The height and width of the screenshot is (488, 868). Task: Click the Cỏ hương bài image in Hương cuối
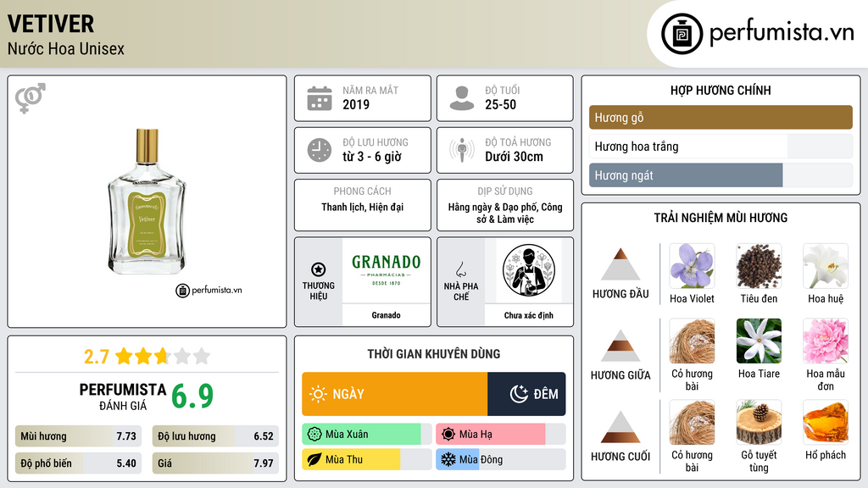tap(692, 423)
